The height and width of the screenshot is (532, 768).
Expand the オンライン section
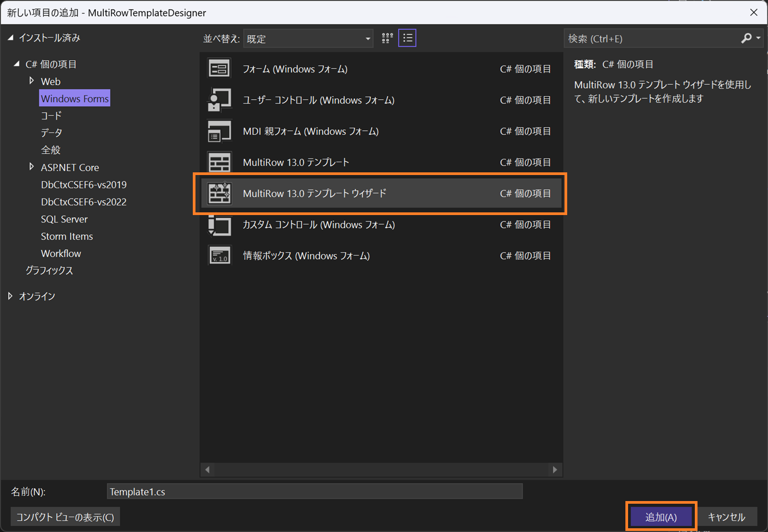pyautogui.click(x=10, y=296)
